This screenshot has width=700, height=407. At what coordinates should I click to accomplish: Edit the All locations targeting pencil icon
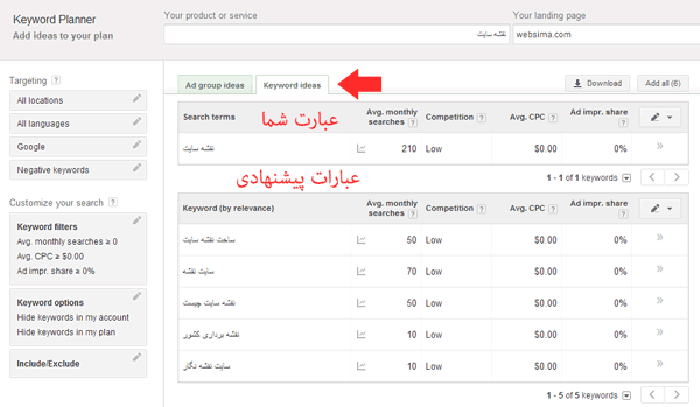click(x=137, y=98)
